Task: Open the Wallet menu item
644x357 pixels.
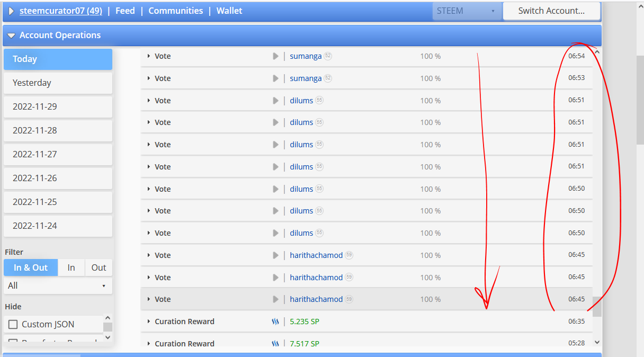Action: pos(229,11)
